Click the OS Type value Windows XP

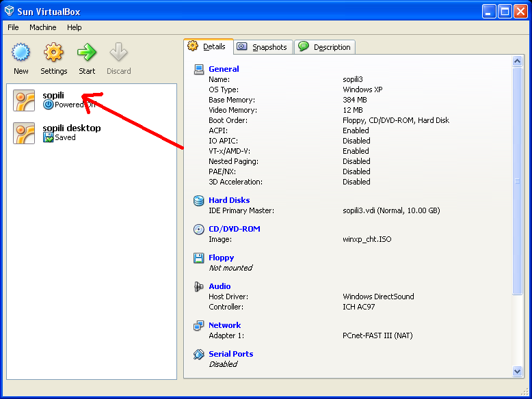(362, 90)
